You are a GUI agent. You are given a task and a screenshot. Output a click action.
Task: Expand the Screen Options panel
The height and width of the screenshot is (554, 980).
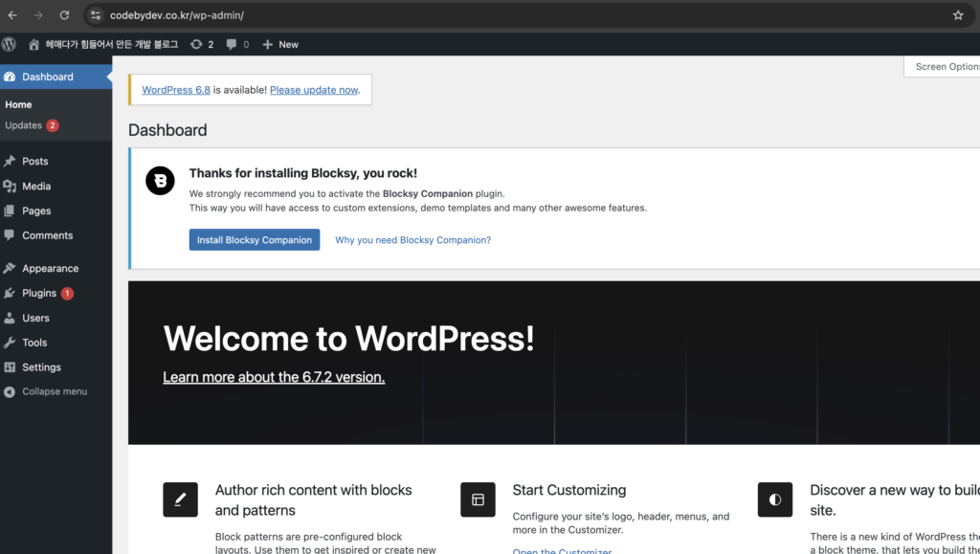942,66
